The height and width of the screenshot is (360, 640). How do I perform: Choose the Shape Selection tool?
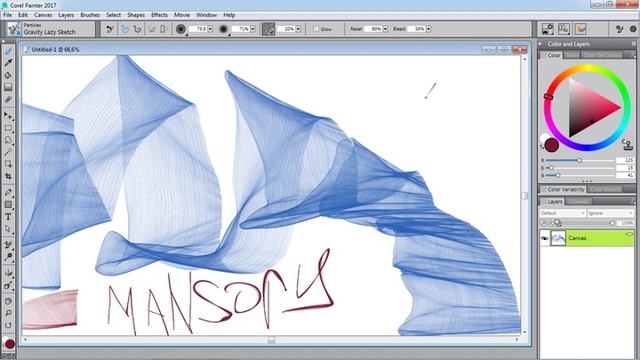click(x=8, y=229)
